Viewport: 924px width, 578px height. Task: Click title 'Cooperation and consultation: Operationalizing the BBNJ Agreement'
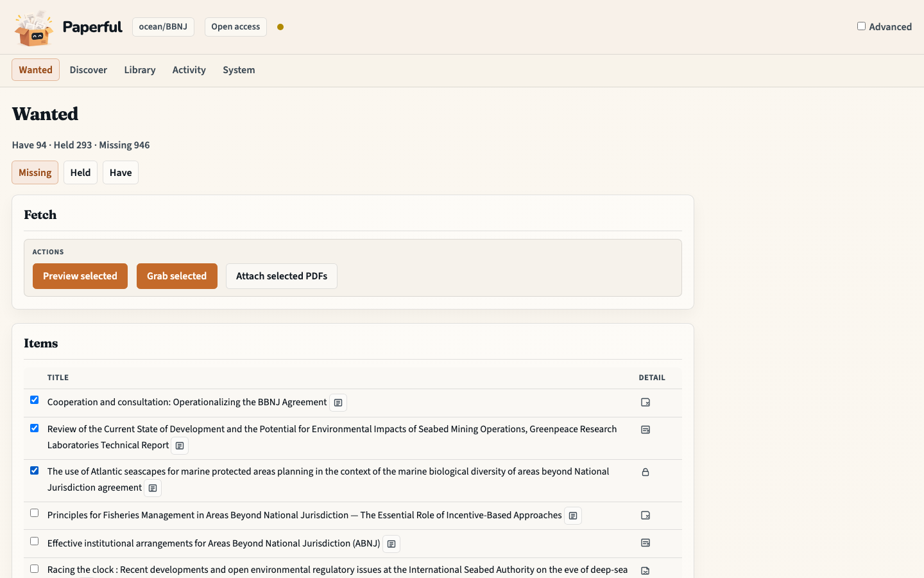click(x=187, y=402)
